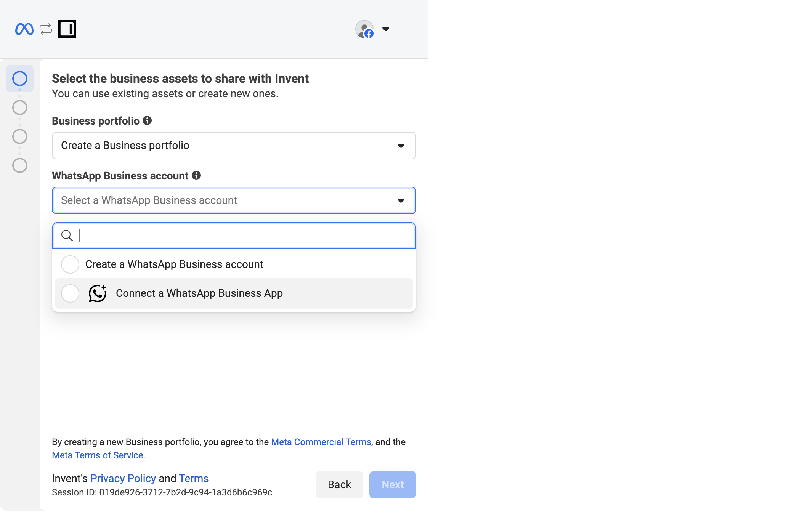802x532 pixels.
Task: Click the WhatsApp Business account info icon
Action: coord(196,175)
